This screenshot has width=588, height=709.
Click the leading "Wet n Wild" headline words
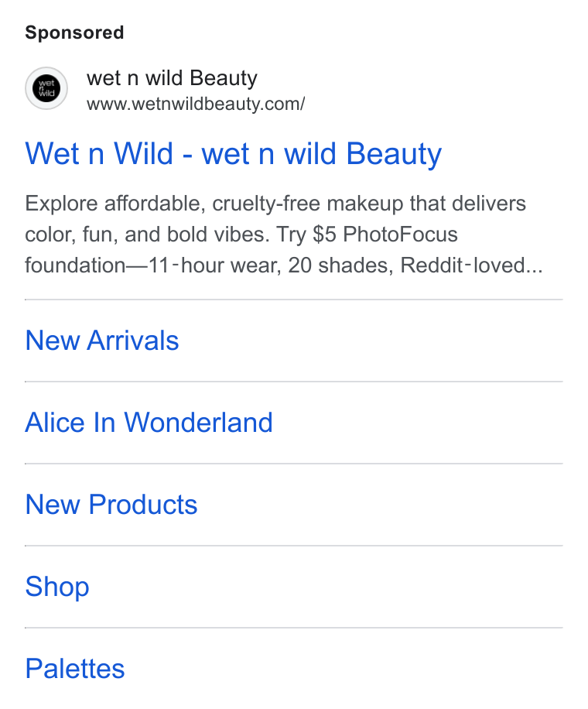pos(100,154)
